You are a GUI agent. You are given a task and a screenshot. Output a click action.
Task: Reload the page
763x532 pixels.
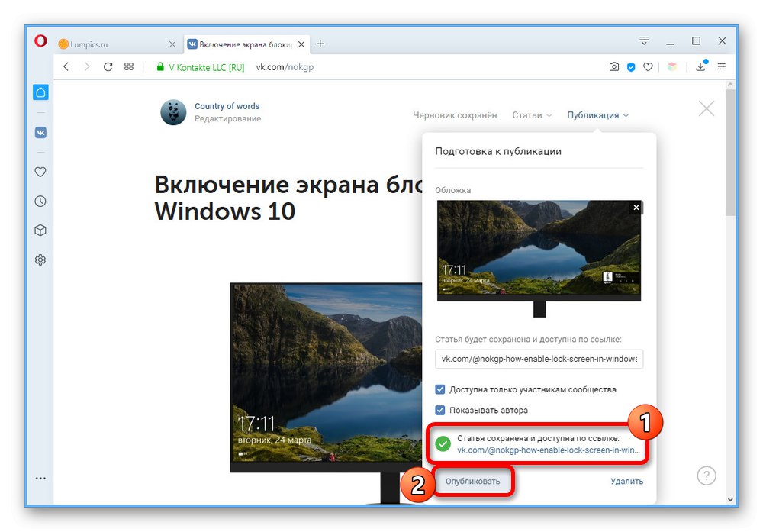108,67
